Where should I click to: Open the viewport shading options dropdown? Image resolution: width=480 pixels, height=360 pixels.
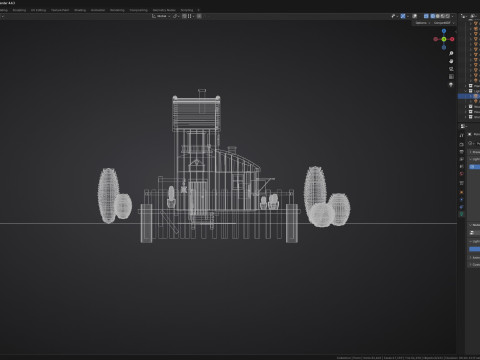[x=452, y=16]
